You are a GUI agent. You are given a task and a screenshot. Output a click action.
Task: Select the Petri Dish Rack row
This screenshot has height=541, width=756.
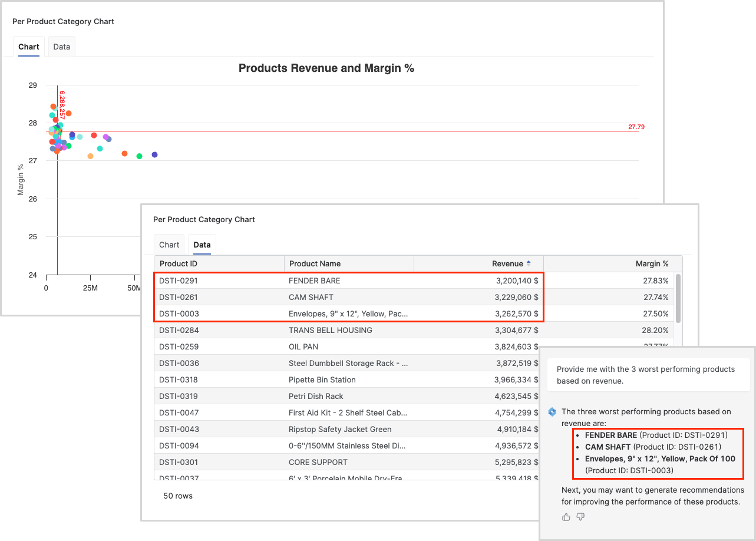[x=316, y=396]
